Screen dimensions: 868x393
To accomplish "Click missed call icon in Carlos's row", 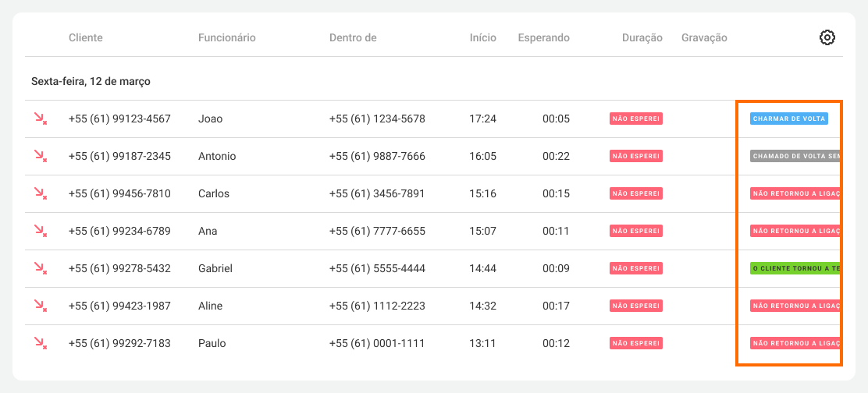I will (x=41, y=193).
